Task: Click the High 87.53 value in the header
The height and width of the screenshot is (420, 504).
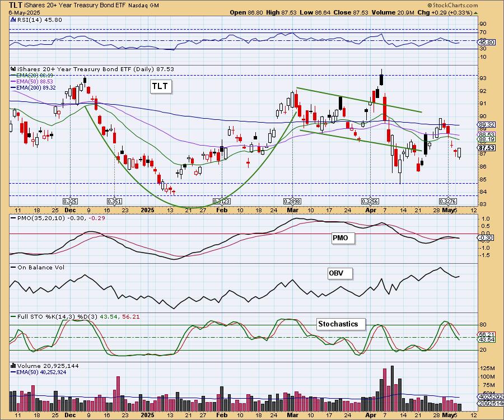Action: 281,12
